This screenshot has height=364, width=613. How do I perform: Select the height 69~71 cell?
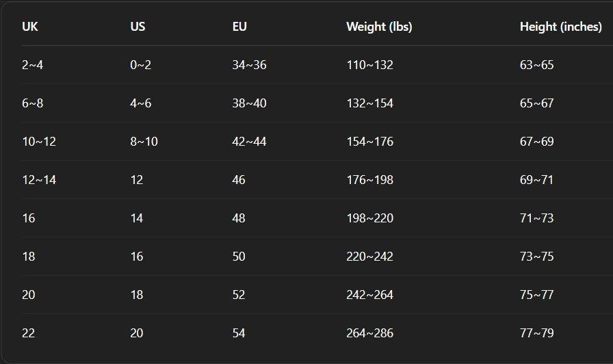click(x=536, y=180)
